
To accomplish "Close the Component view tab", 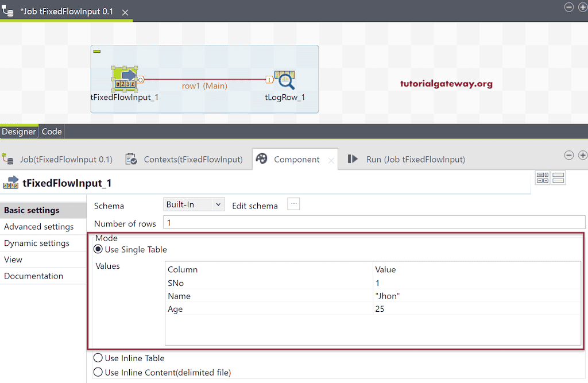I will click(x=331, y=161).
